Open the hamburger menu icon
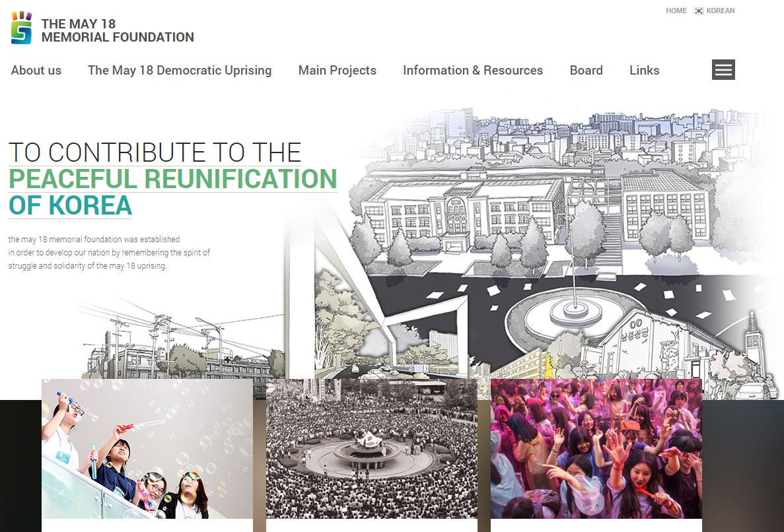Screen dimensions: 784x532 pyautogui.click(x=723, y=69)
